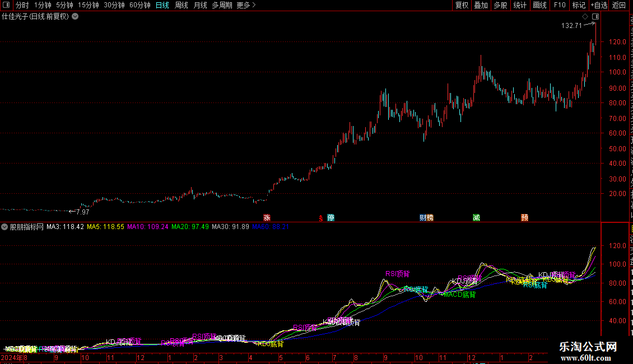Click the red $ marker icon
This screenshot has width=633, height=364.
coord(321,218)
